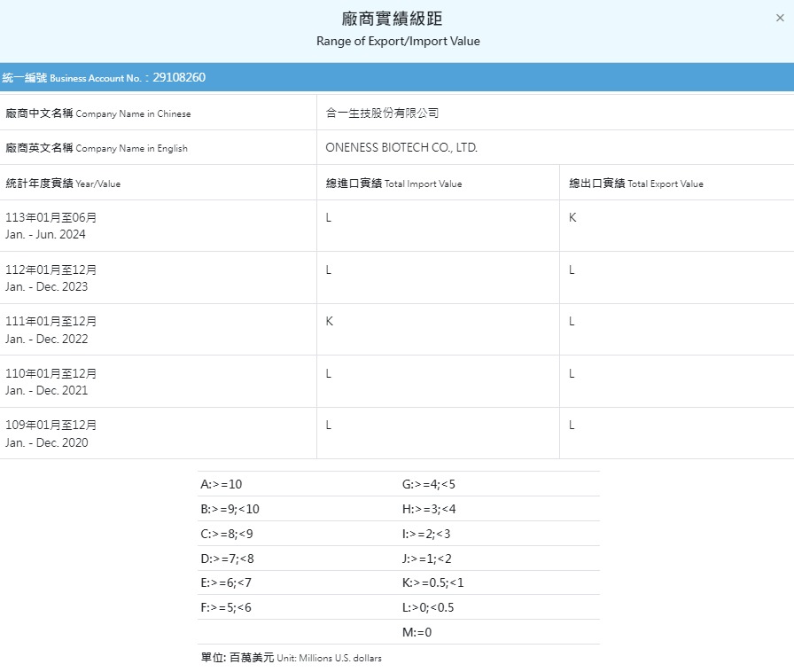Click legend entry K:>=0.5;<1
Screen dimensions: 794x672
[432, 582]
